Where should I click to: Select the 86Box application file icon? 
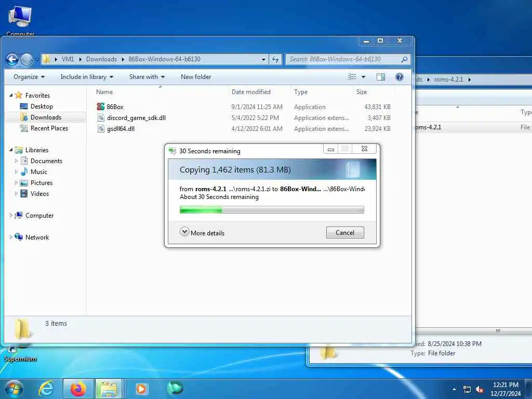pyautogui.click(x=100, y=107)
